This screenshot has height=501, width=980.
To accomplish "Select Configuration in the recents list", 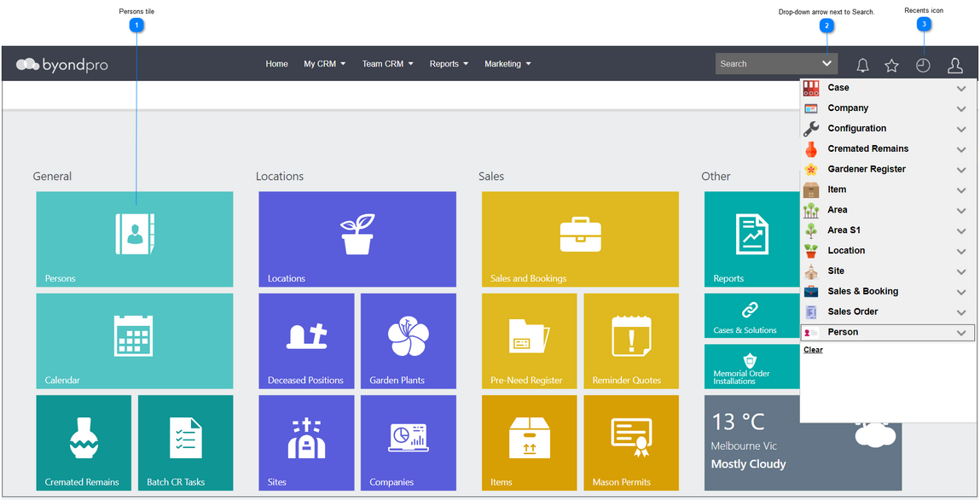I will [x=857, y=128].
